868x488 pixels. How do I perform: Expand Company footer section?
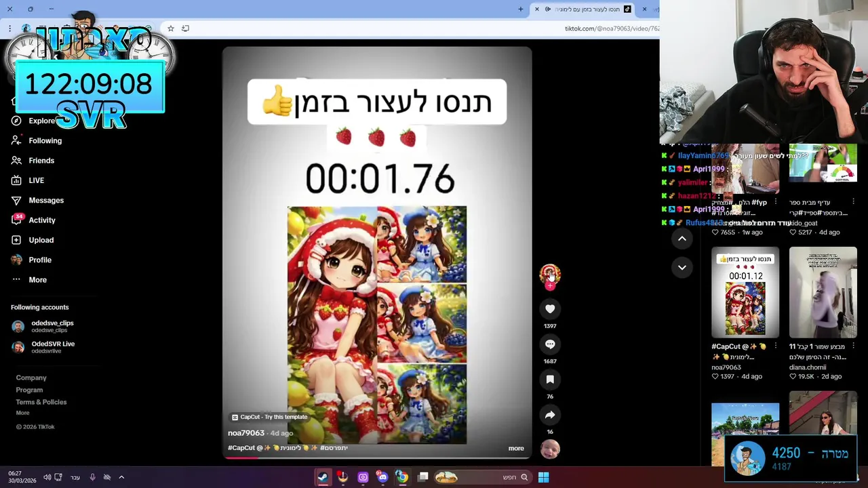point(31,378)
